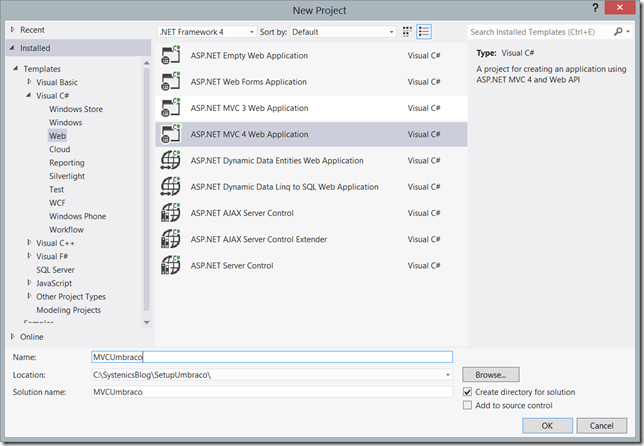Viewport: 644px width, 446px height.
Task: Click the Solution name text field
Action: [x=272, y=392]
